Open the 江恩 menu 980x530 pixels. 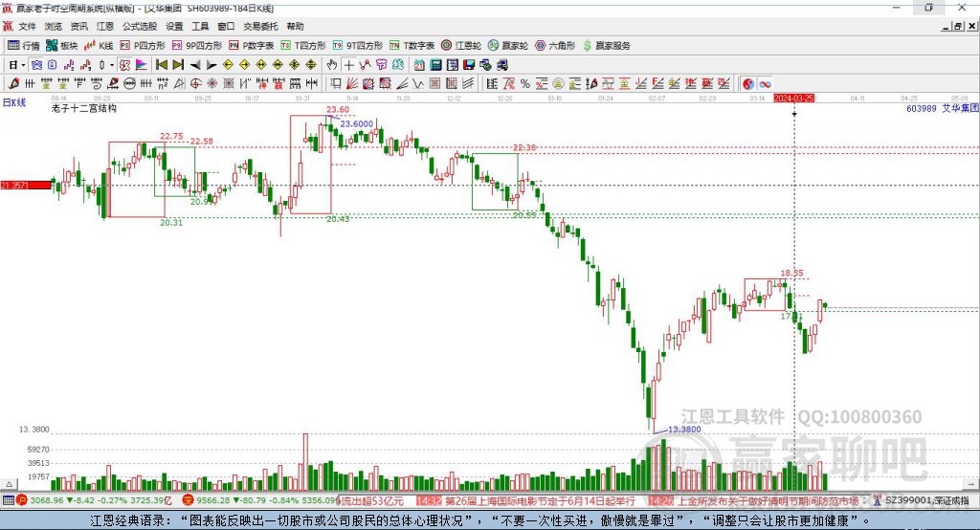105,26
